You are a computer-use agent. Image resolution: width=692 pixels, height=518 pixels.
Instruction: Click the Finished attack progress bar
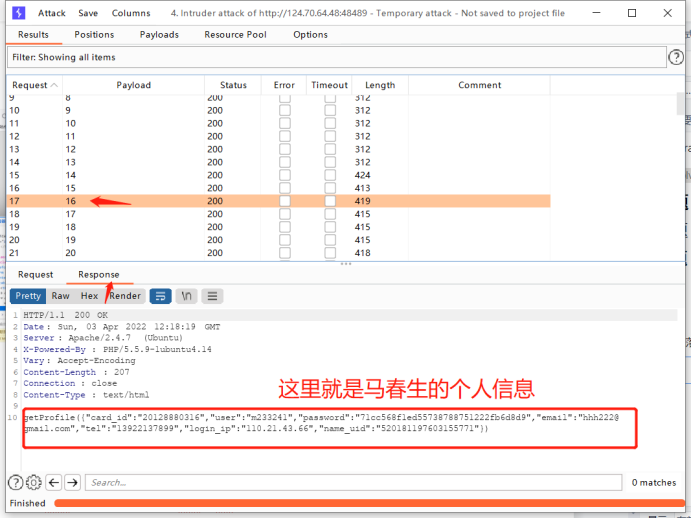click(369, 503)
